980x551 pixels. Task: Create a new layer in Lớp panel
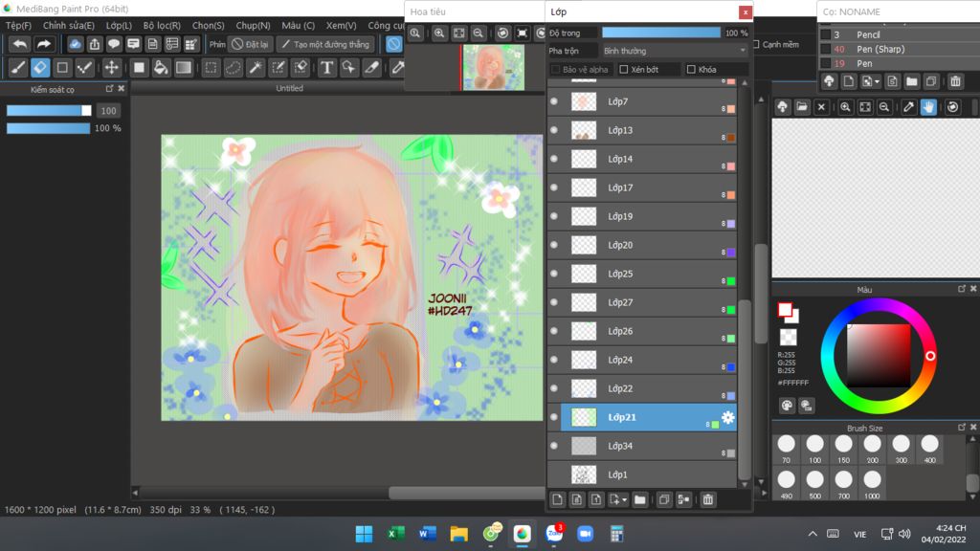558,499
